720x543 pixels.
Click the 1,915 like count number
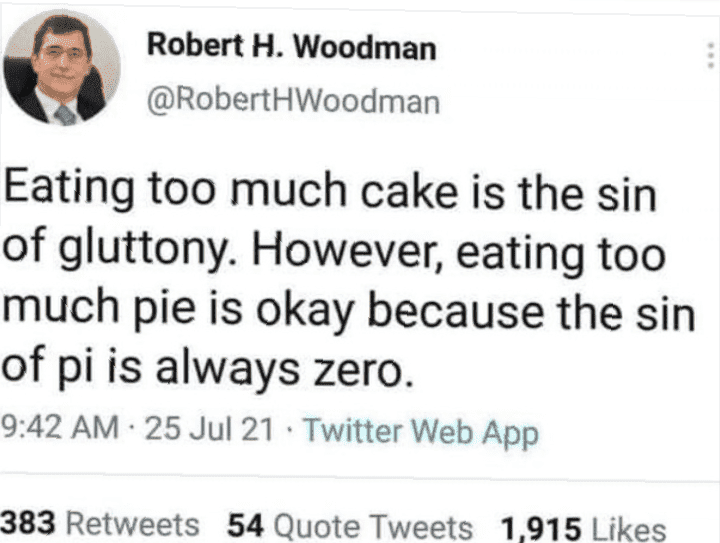coord(541,528)
